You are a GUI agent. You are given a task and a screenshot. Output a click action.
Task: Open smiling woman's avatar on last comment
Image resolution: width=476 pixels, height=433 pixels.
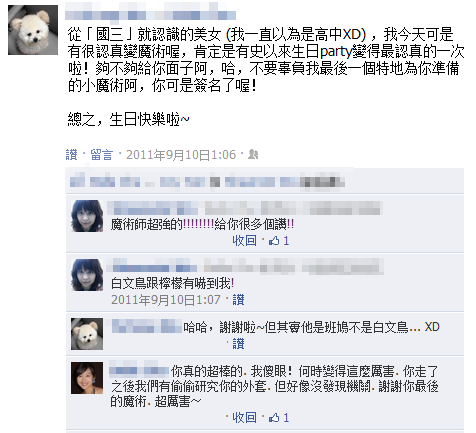coord(87,378)
